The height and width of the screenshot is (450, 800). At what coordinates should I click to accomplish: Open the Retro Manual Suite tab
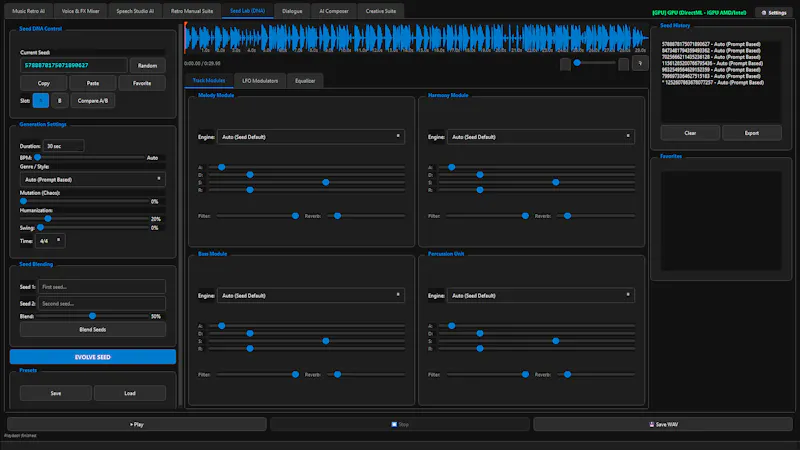[192, 11]
